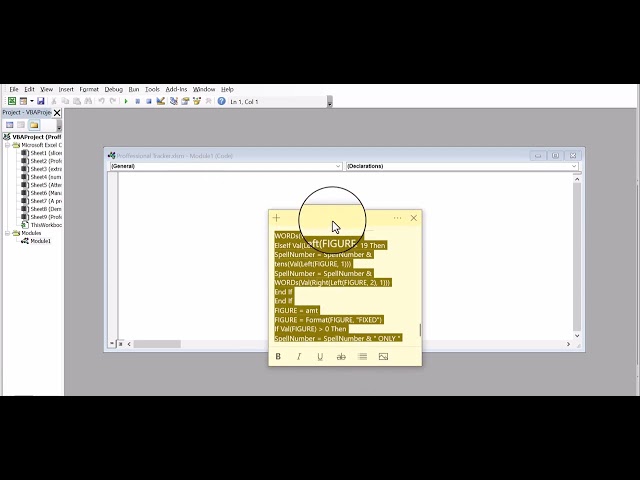Click View Code icon in Project panel
640x480 pixels.
[x=9, y=125]
